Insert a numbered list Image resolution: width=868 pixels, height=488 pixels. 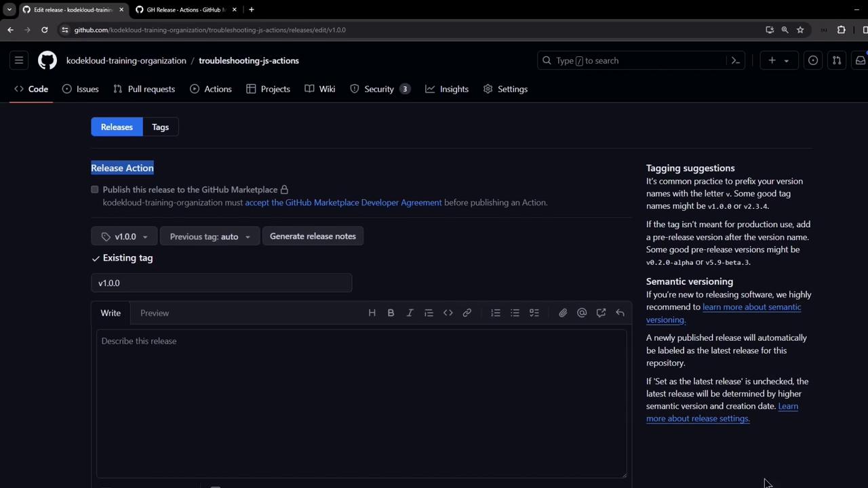pyautogui.click(x=496, y=312)
